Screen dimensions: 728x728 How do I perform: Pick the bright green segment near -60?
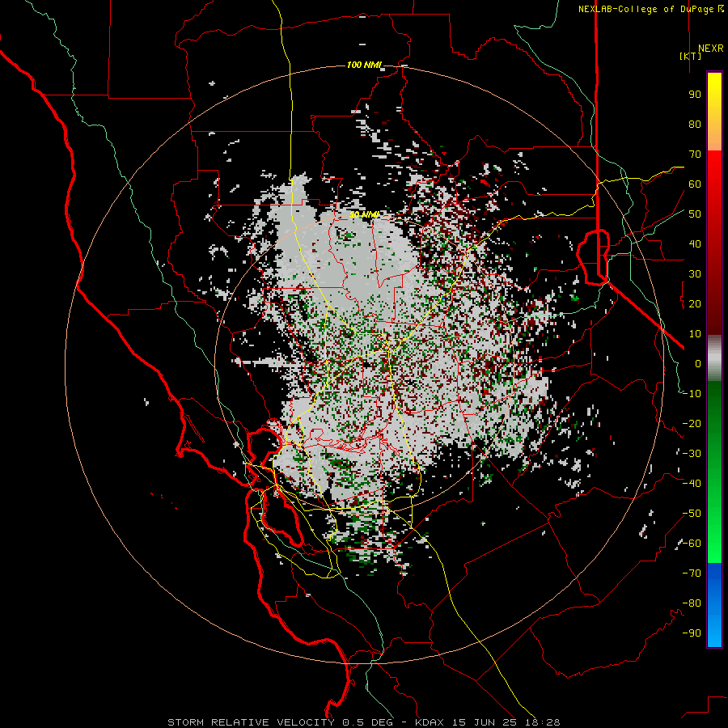click(714, 548)
